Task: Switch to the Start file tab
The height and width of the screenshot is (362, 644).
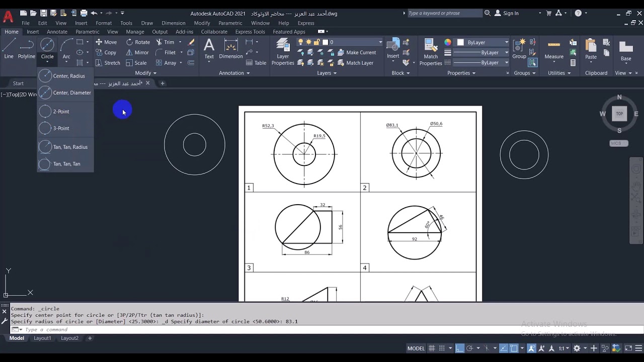Action: (x=18, y=83)
